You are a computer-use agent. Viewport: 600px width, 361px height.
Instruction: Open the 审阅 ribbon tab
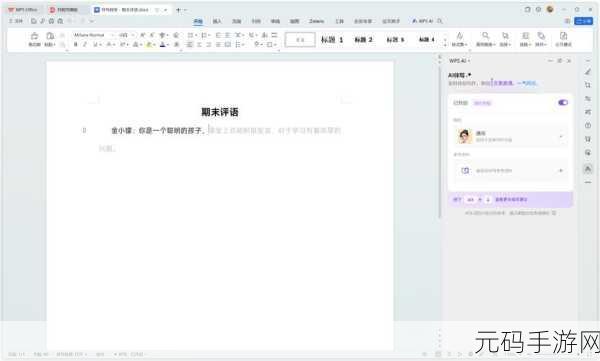click(275, 21)
